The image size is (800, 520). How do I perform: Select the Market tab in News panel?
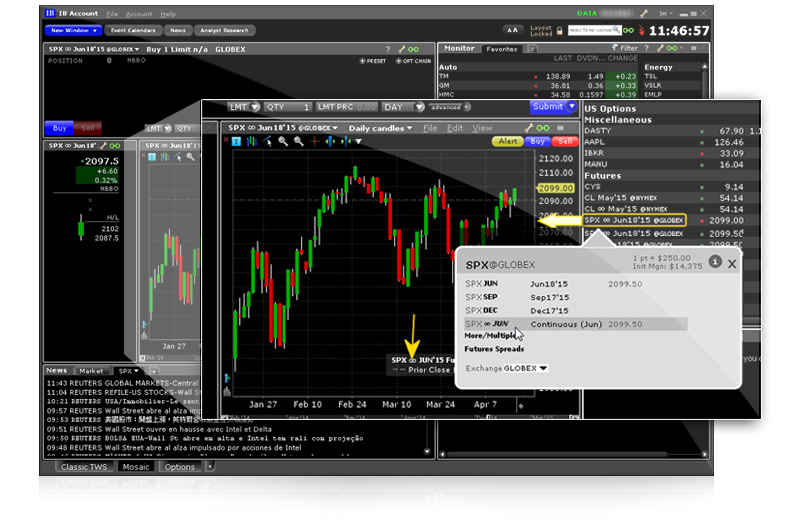point(91,371)
